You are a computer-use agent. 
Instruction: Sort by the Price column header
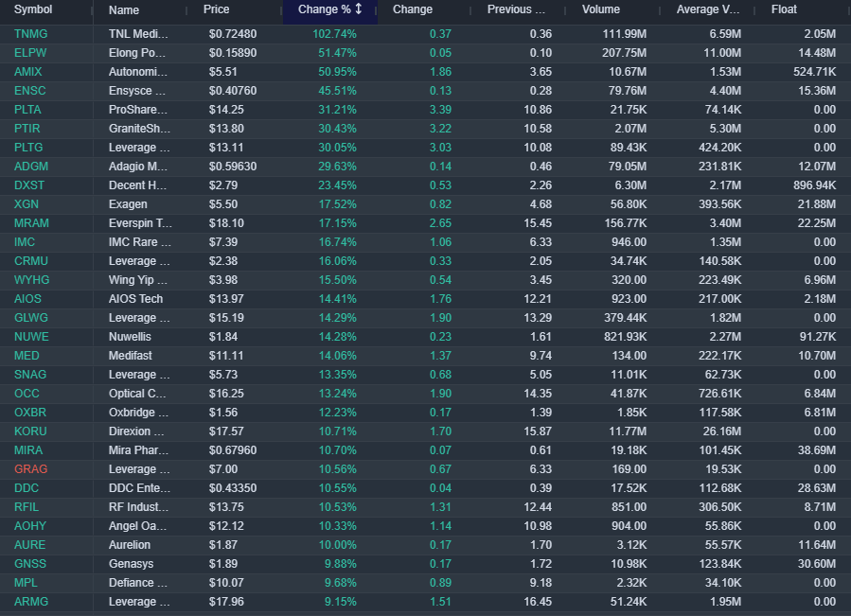(x=216, y=9)
